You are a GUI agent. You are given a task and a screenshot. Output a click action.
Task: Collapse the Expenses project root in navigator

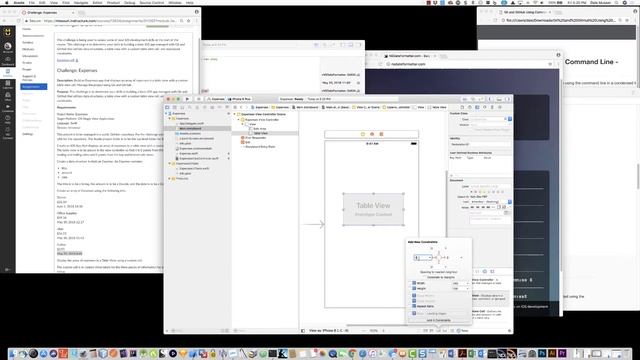pos(167,113)
